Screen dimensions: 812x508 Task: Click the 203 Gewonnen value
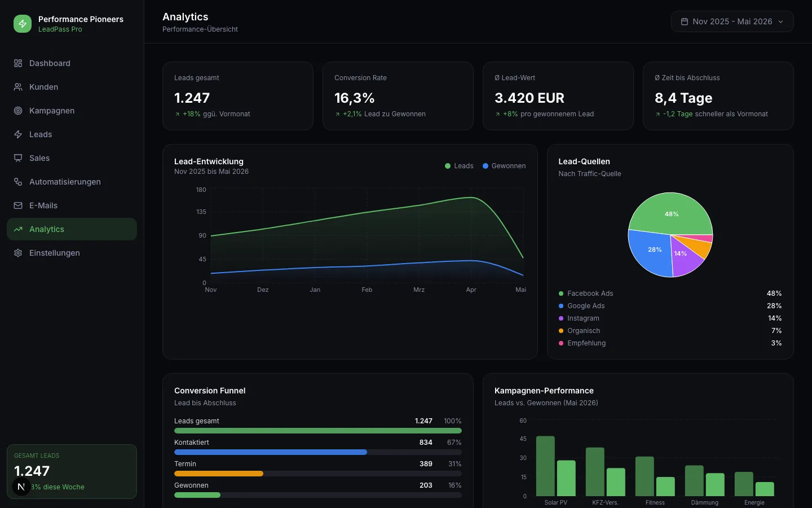pos(426,485)
